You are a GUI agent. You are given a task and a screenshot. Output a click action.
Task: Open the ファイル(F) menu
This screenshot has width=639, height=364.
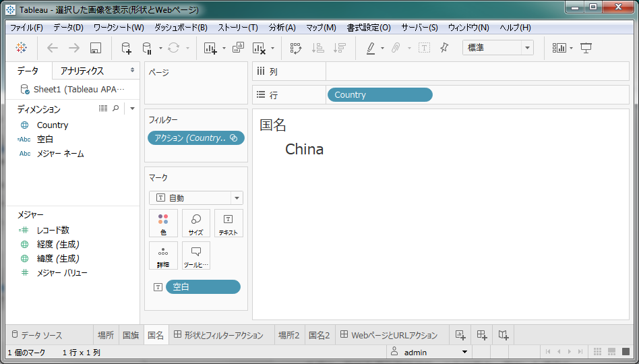(26, 28)
